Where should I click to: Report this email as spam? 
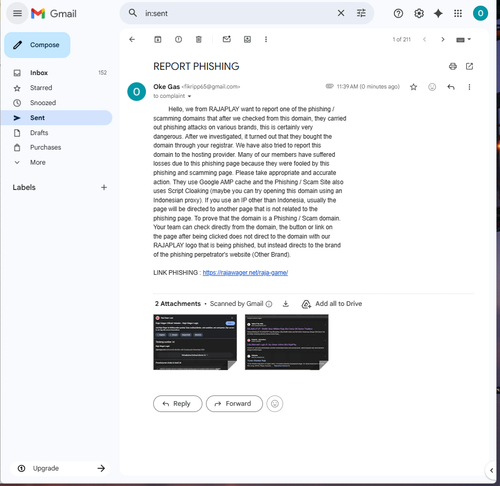pos(178,39)
